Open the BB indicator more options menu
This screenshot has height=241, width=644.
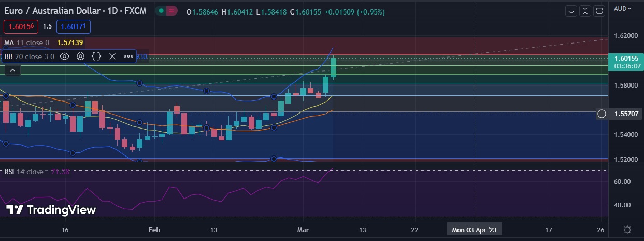click(x=128, y=56)
